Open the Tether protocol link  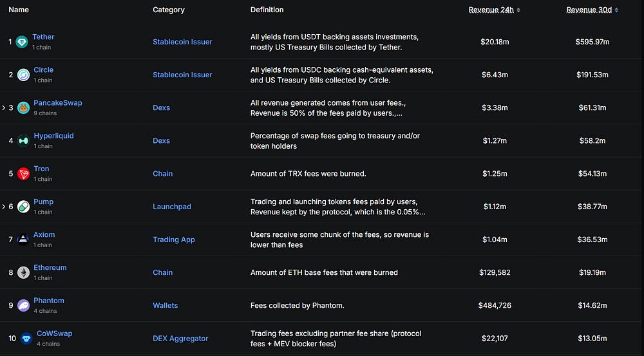click(43, 37)
